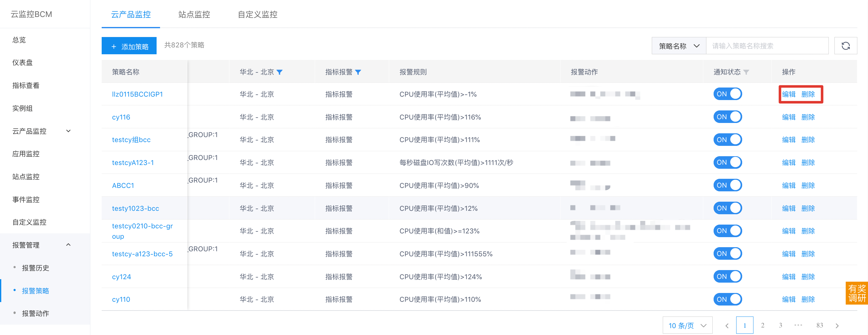
Task: Toggle notification switch for testy1023-bcc
Action: point(727,208)
